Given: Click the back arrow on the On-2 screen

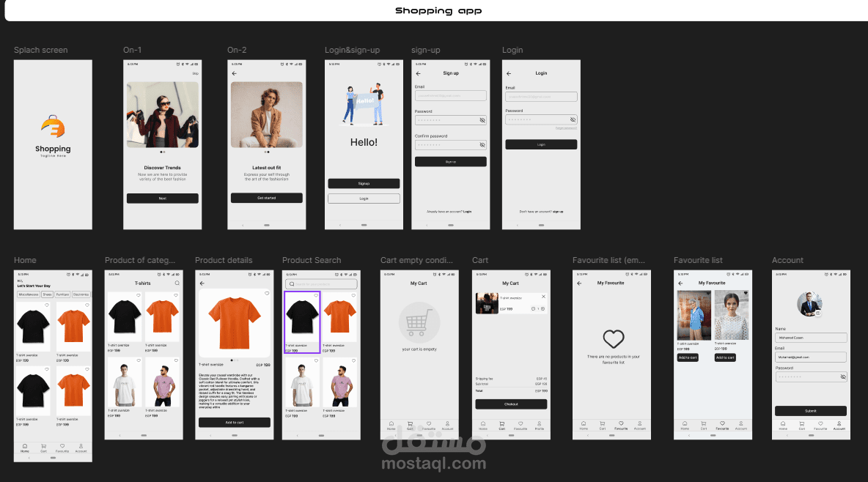Looking at the screenshot, I should click(234, 73).
